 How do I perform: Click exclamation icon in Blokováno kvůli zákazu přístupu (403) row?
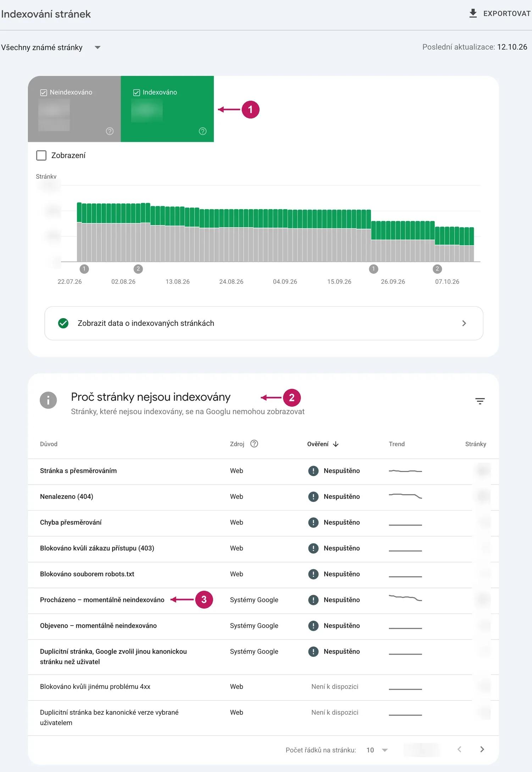click(x=313, y=548)
